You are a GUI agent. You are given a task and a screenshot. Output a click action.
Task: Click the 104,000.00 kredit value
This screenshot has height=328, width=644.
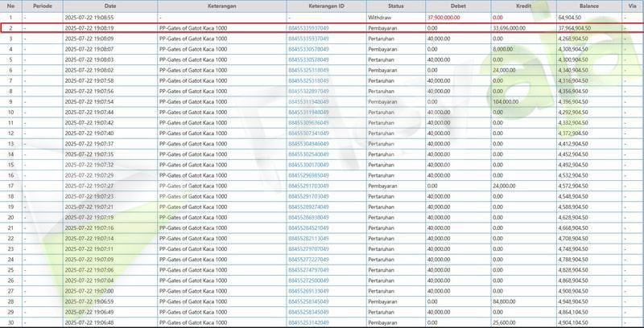[x=506, y=101]
